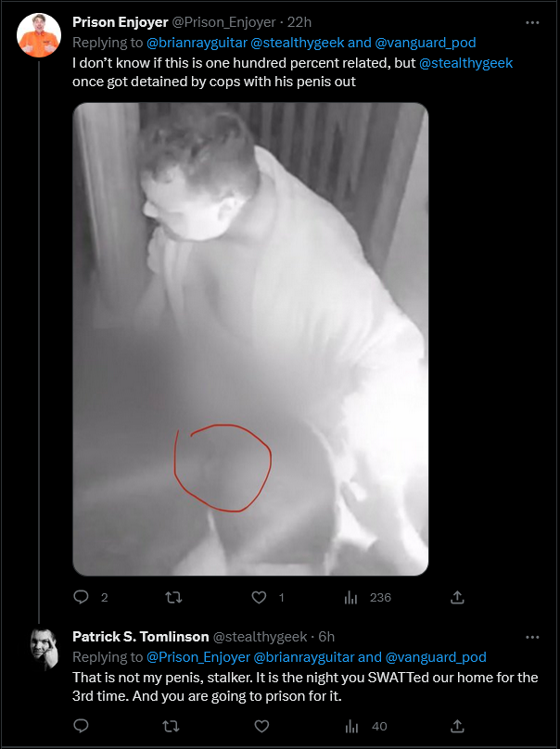
Task: Reply to Prison Enjoyer's tweet
Action: click(x=82, y=597)
